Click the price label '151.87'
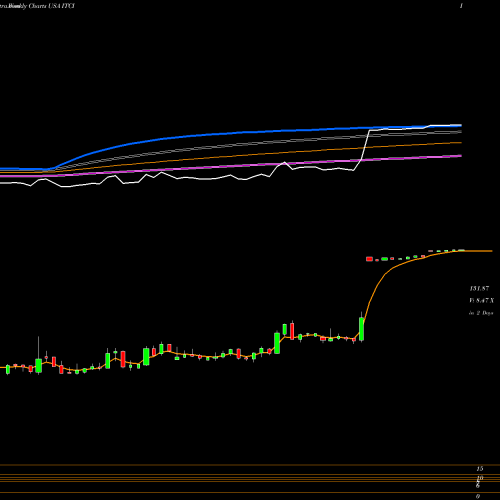The image size is (500, 500). pos(479,288)
